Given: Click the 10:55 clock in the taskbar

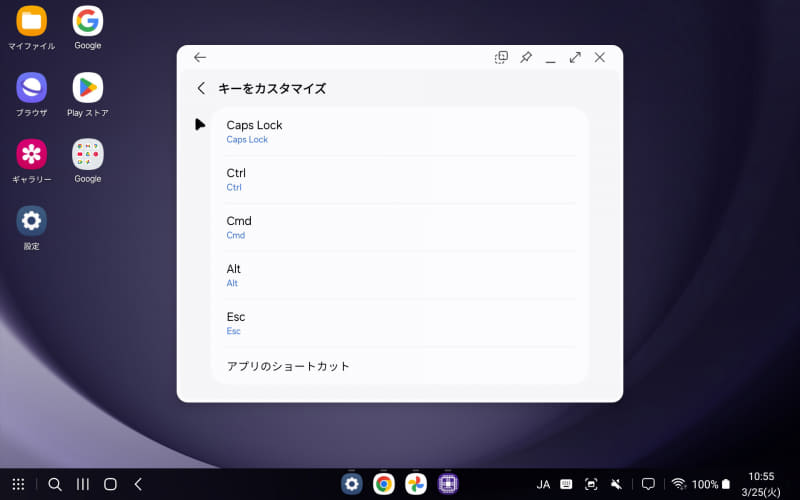Looking at the screenshot, I should coord(761,477).
